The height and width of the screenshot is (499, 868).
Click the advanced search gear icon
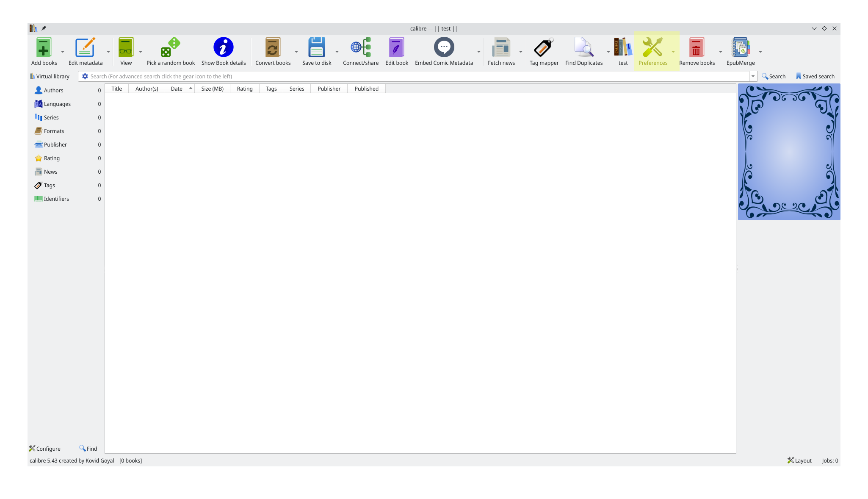(85, 77)
